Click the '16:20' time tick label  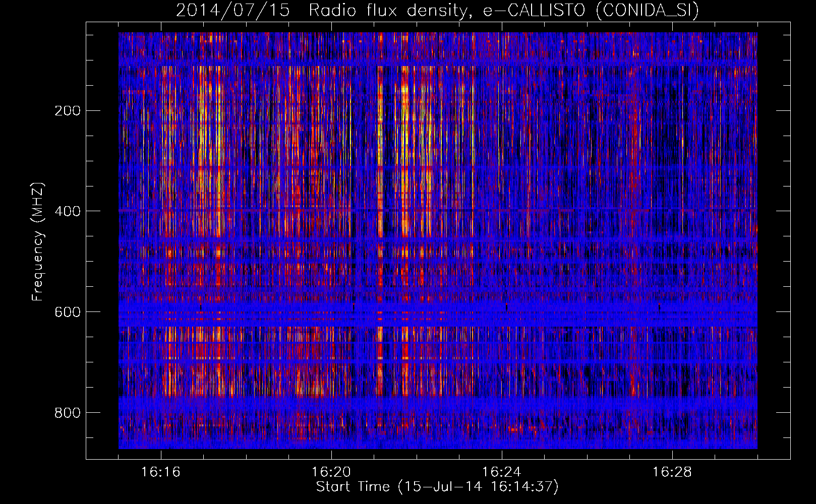coord(331,472)
